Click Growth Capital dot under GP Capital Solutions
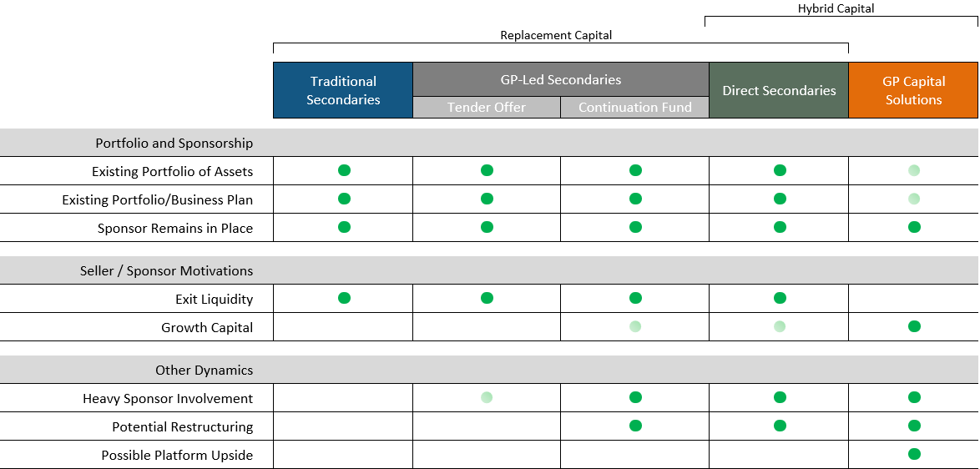 point(914,326)
